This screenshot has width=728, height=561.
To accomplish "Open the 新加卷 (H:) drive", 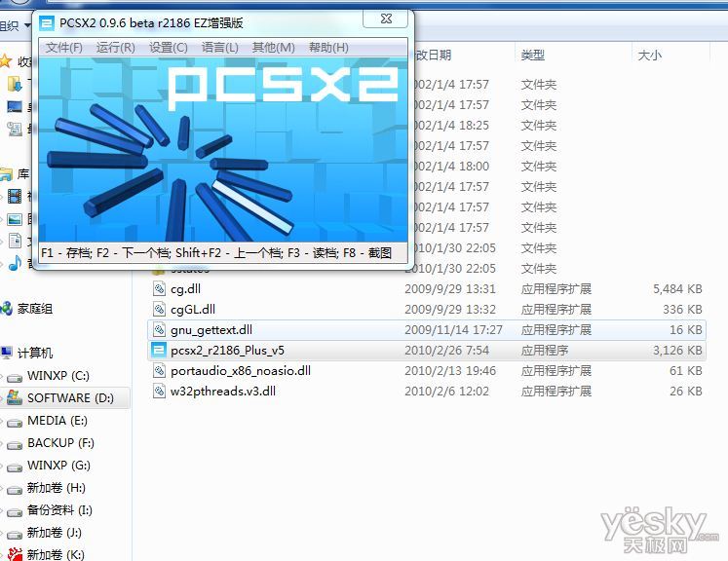I will pyautogui.click(x=56, y=488).
